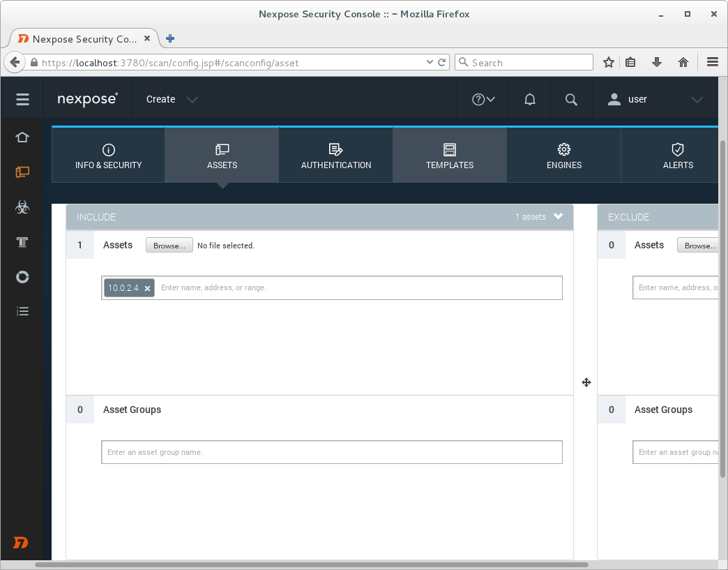Screen dimensions: 728x570
Task: Click the site lock icon in URL bar
Action: [34, 62]
